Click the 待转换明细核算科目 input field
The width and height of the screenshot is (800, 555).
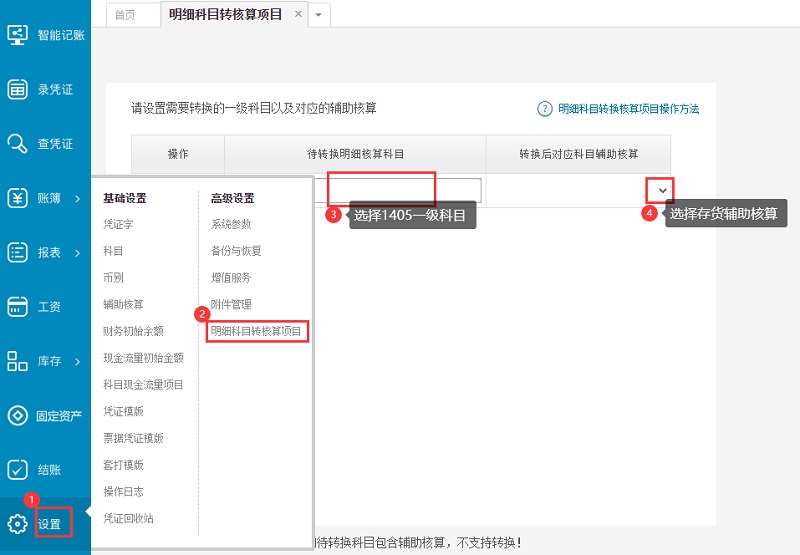click(x=404, y=190)
